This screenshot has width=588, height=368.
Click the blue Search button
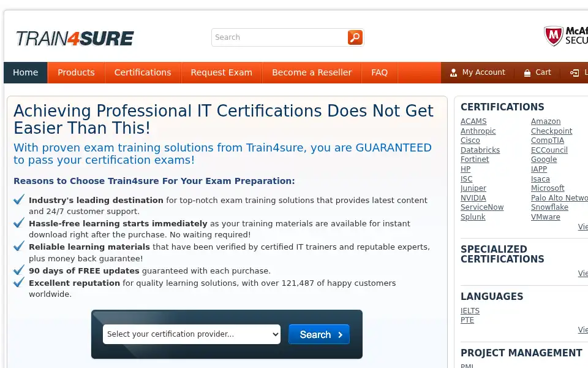(319, 334)
